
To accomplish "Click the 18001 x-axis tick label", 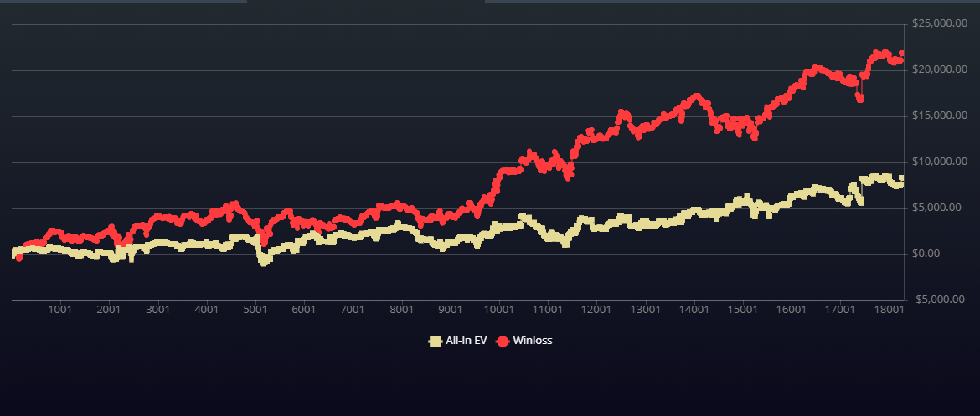I will [890, 309].
